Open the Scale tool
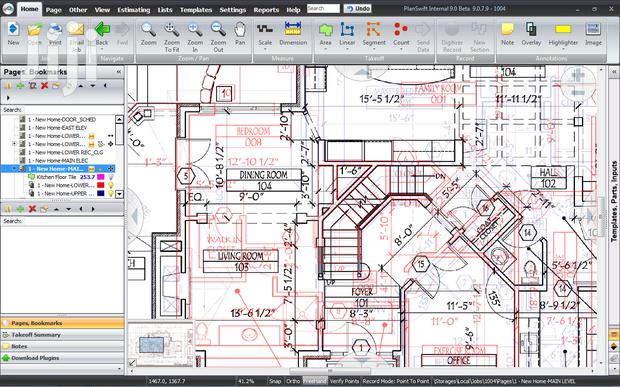 pyautogui.click(x=265, y=34)
